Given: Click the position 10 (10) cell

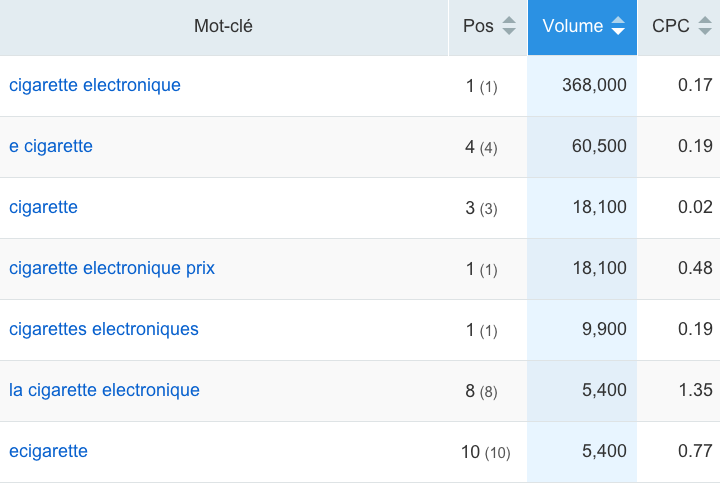Looking at the screenshot, I should pos(488,452).
